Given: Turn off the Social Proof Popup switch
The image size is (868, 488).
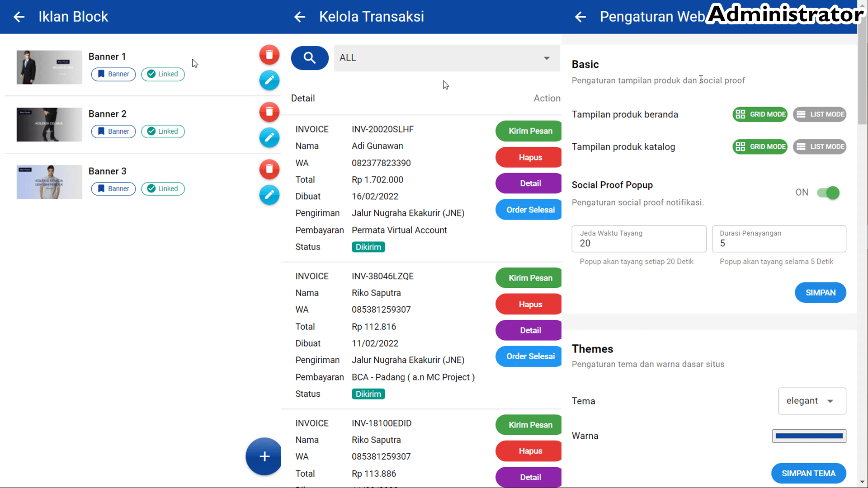Looking at the screenshot, I should pyautogui.click(x=828, y=193).
